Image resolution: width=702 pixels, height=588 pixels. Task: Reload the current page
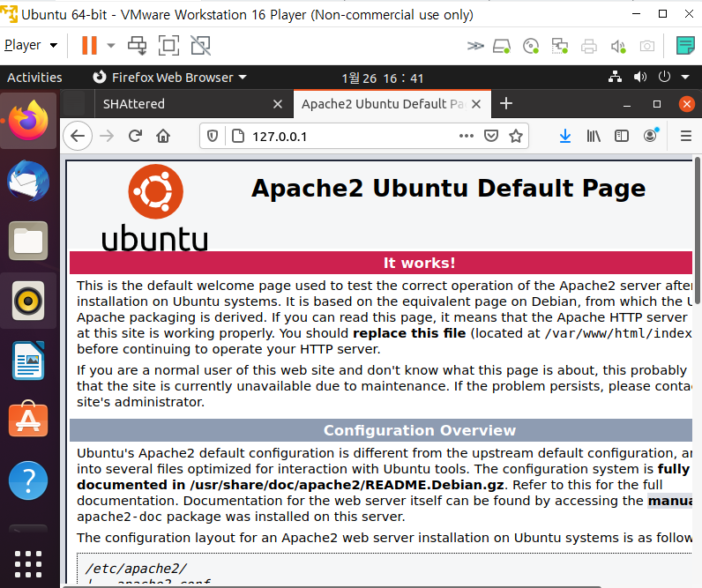[x=135, y=136]
